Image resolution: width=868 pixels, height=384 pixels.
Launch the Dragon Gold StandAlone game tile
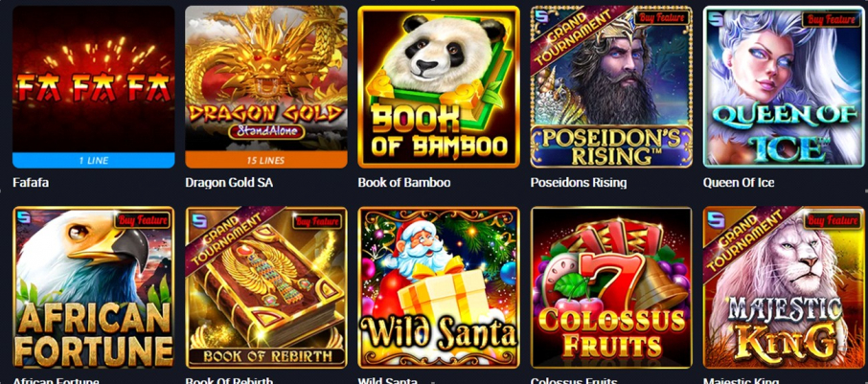(266, 87)
